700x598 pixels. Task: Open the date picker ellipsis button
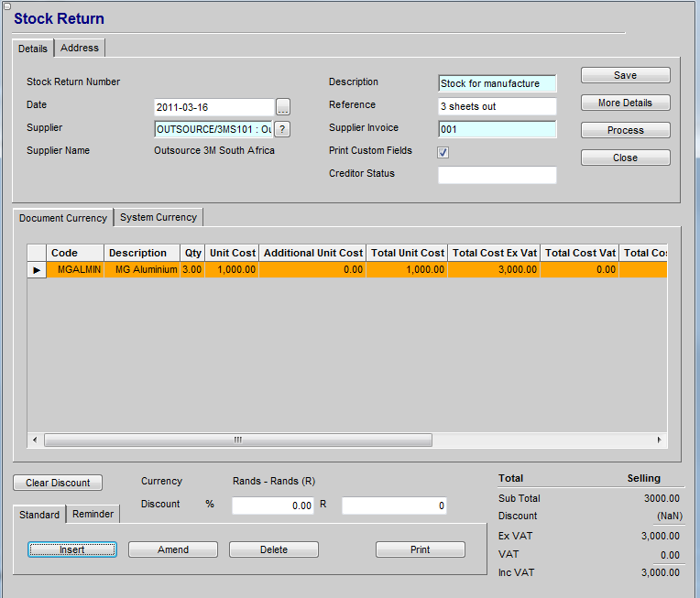(x=283, y=106)
